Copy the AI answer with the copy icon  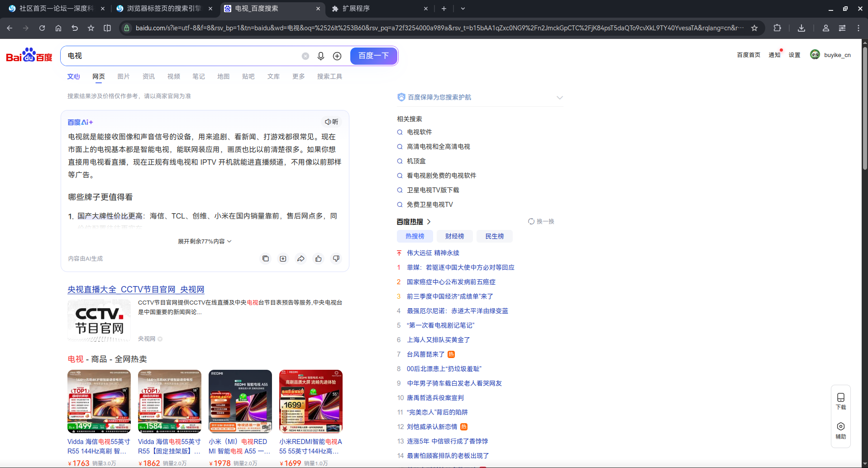266,258
